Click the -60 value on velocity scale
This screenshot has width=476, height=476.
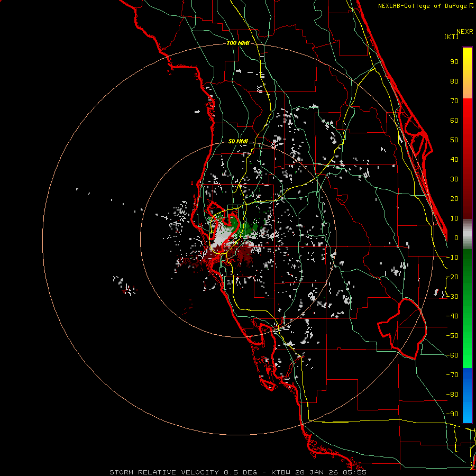[x=452, y=355]
